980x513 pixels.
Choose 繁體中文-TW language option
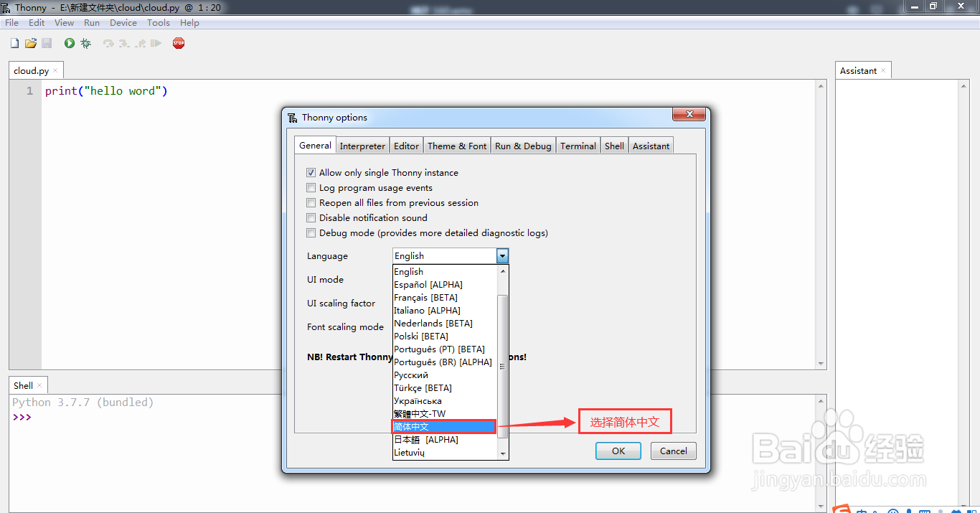click(x=445, y=414)
